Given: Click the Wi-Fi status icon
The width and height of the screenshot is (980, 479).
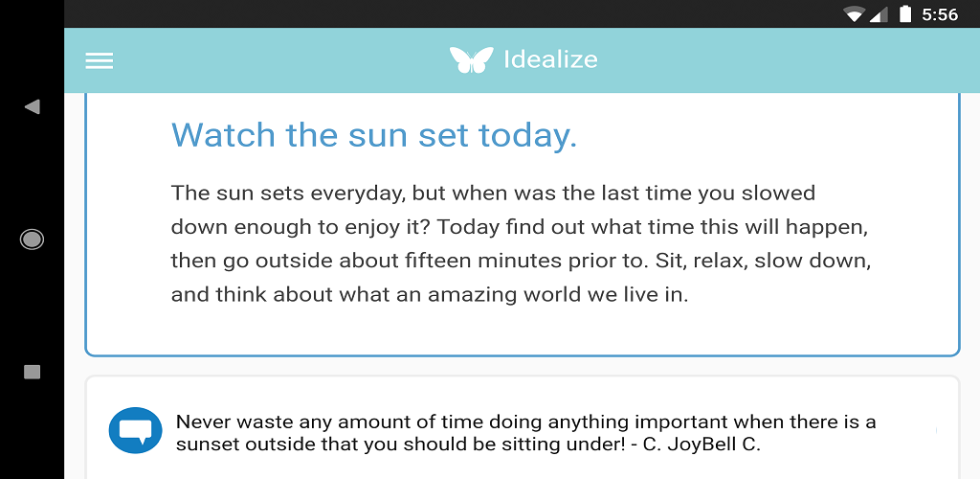Looking at the screenshot, I should pos(853,14).
